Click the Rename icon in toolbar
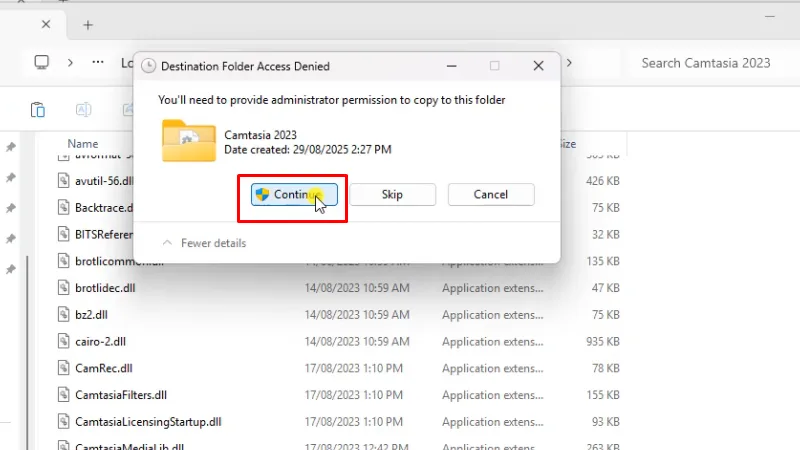This screenshot has width=800, height=450. tap(85, 110)
